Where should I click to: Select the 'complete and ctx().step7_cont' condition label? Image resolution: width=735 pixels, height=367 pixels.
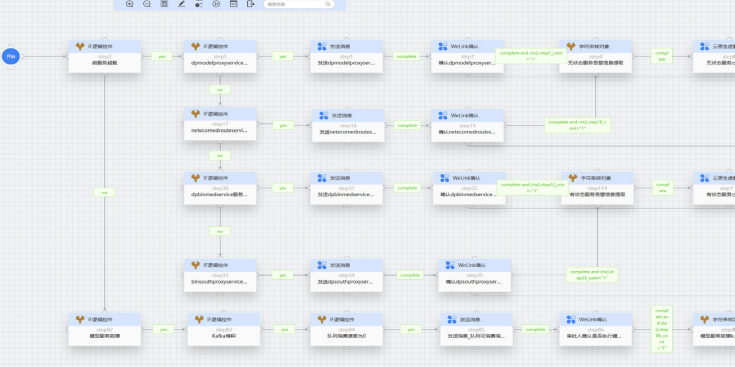pos(531,56)
